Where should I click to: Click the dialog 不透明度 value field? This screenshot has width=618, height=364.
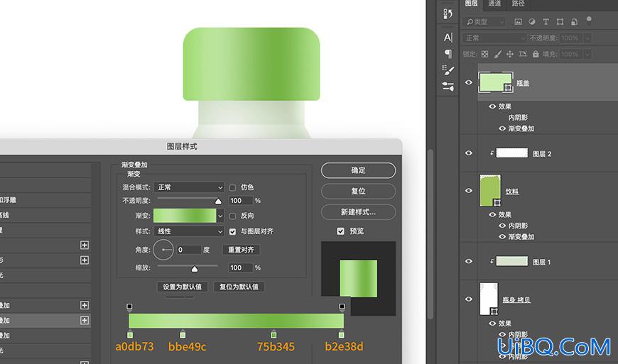pos(240,201)
